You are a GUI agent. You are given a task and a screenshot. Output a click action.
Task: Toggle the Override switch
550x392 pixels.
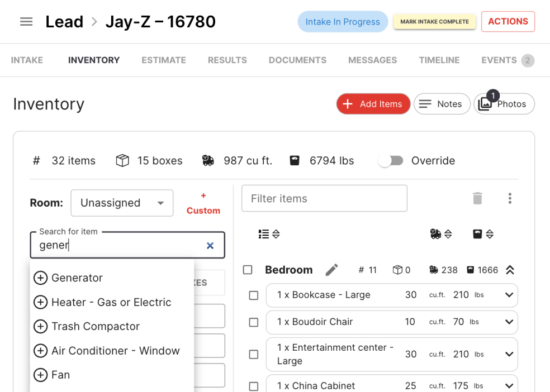[391, 161]
